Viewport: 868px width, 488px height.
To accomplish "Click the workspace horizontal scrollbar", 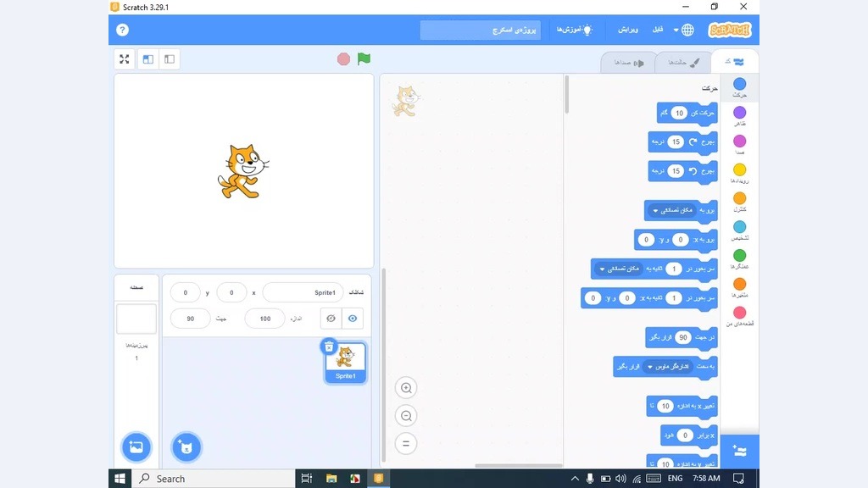I will 518,465.
